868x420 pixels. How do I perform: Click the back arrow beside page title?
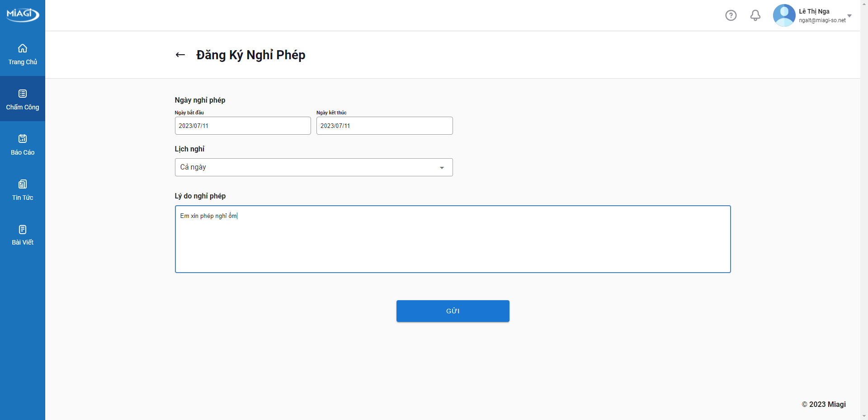180,55
